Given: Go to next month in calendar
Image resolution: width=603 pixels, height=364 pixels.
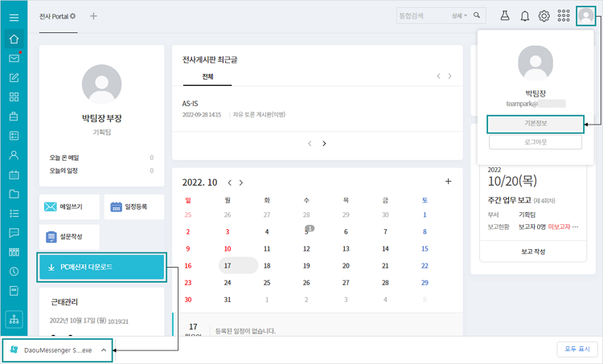Looking at the screenshot, I should 241,182.
